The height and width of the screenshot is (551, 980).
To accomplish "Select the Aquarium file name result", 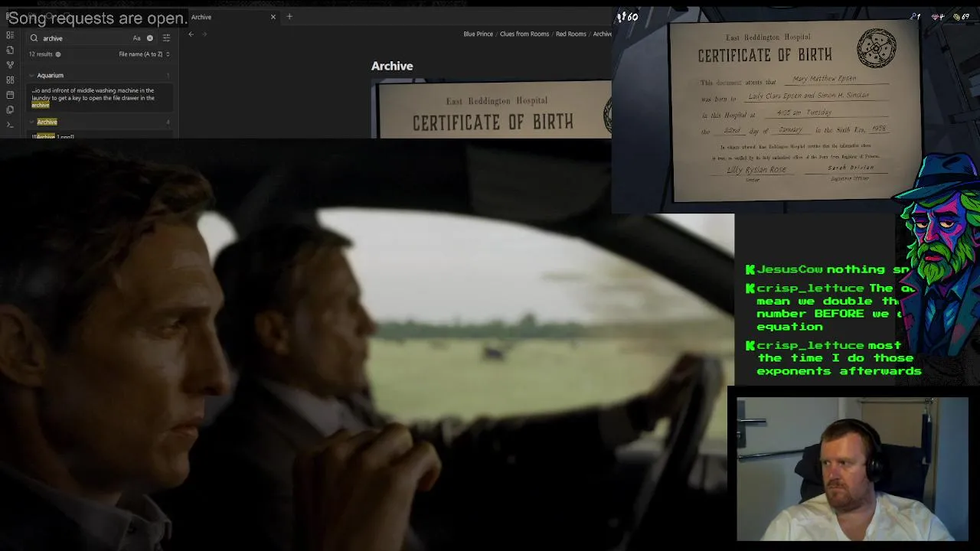I will [51, 76].
